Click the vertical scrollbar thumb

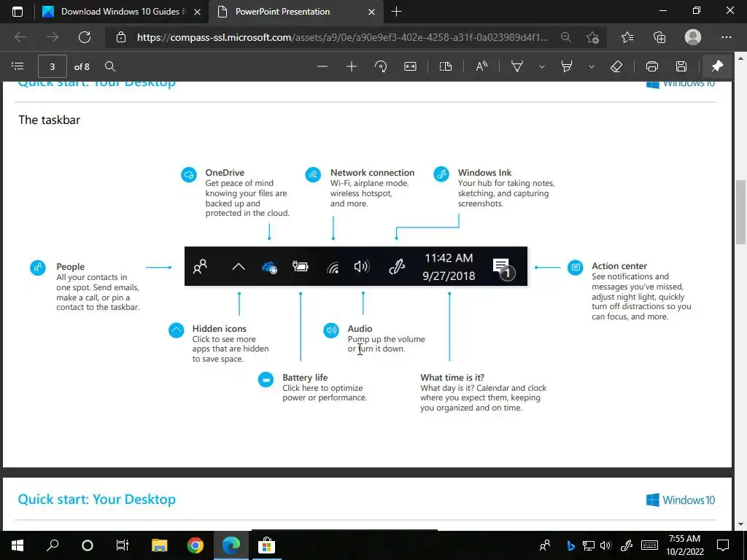point(741,211)
